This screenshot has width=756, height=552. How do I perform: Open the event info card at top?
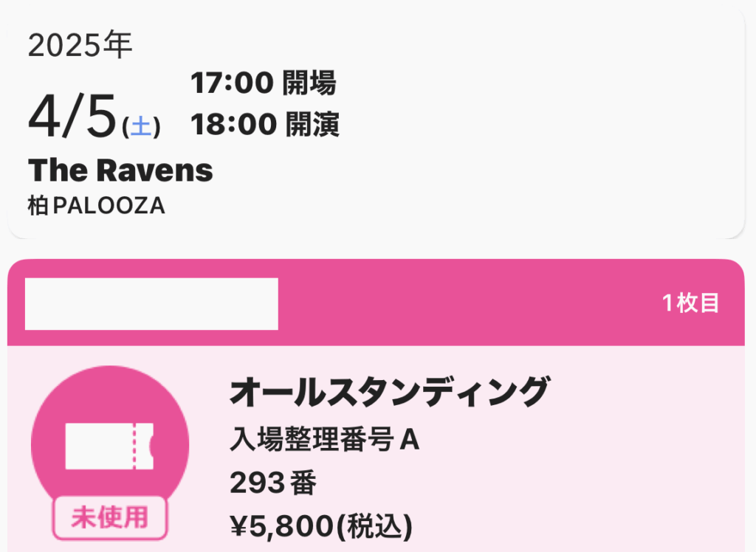376,123
